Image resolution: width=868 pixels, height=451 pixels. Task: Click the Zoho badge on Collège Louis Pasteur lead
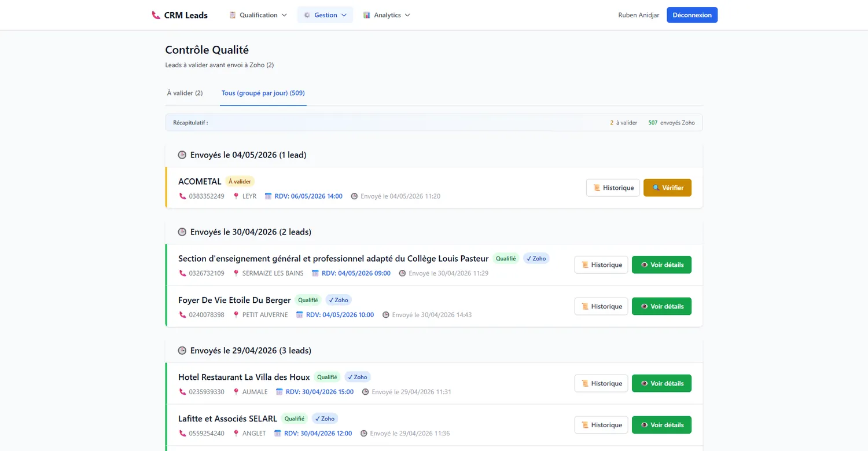click(536, 259)
